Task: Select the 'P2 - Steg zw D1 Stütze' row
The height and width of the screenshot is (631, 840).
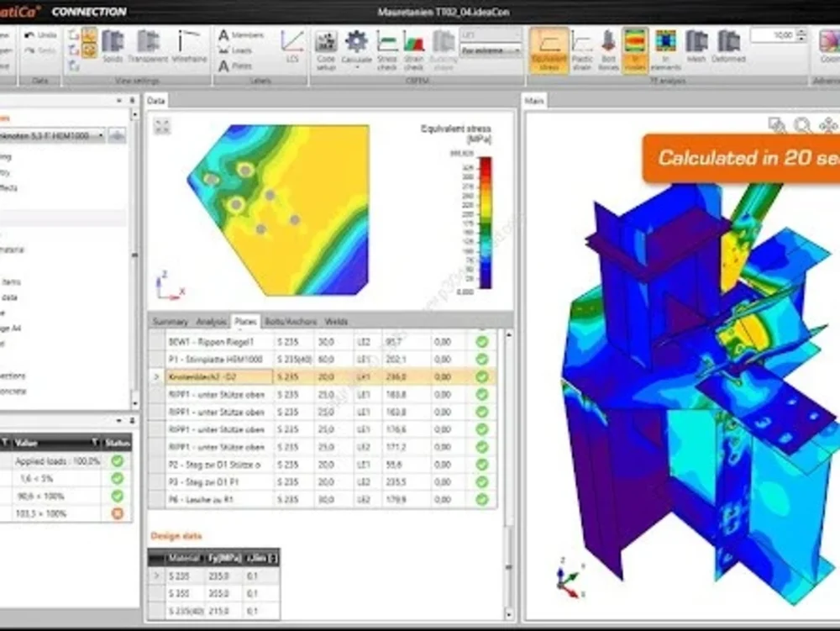Action: (x=323, y=465)
